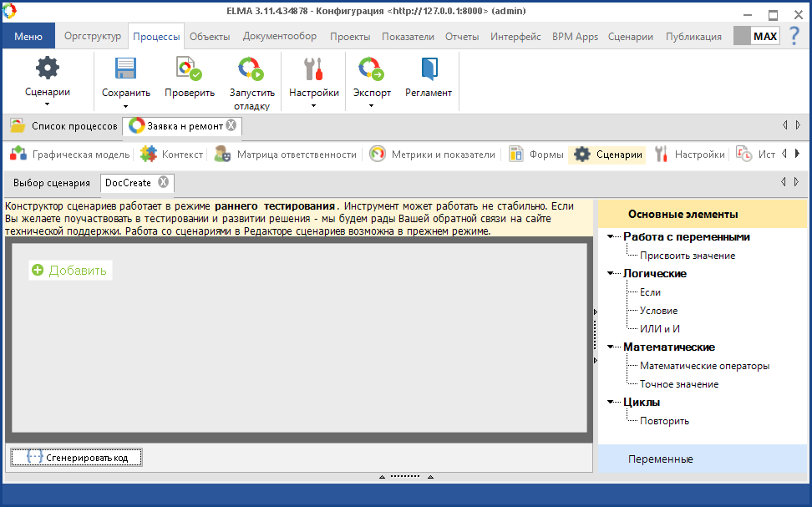This screenshot has height=507, width=812.
Task: Click the Контекст puzzle icon
Action: (x=149, y=154)
